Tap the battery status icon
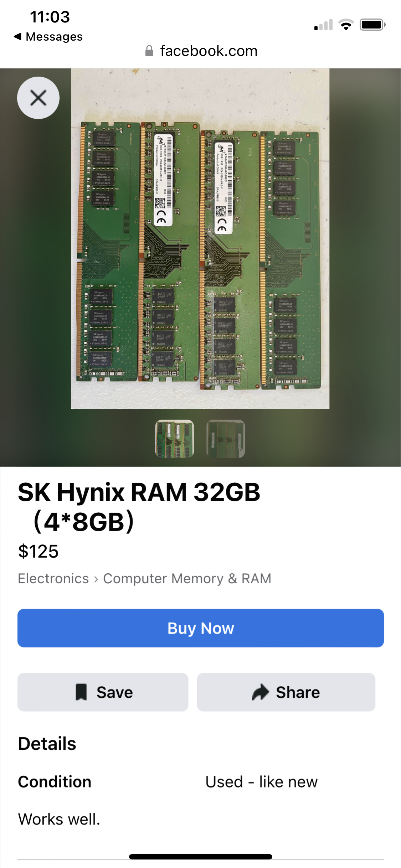 tap(372, 25)
